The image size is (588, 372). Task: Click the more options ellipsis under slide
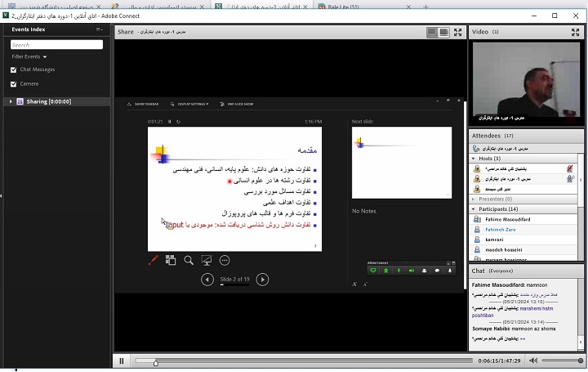tap(225, 260)
